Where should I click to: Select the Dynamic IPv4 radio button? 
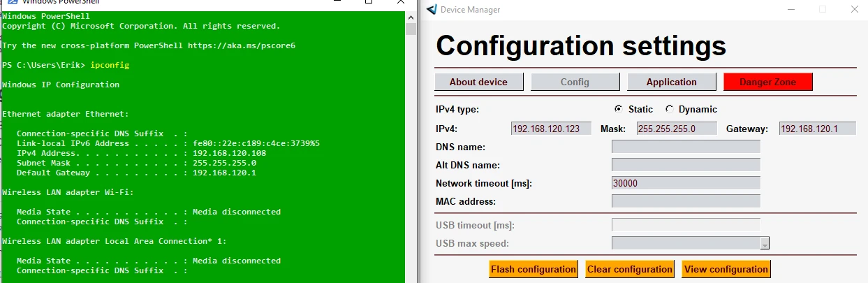[x=670, y=109]
